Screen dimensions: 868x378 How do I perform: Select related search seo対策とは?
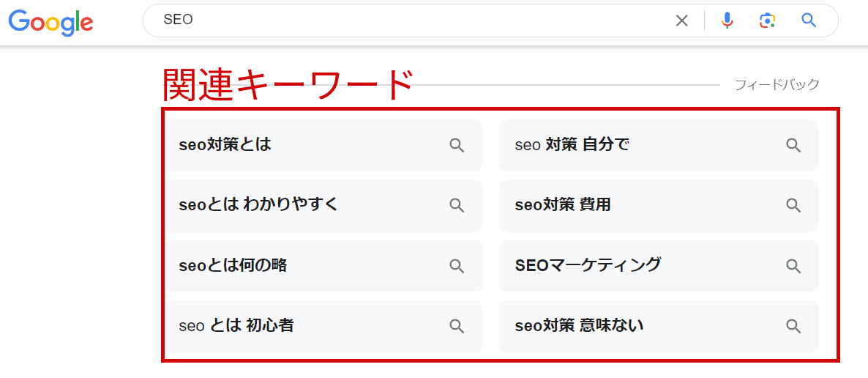[x=324, y=145]
